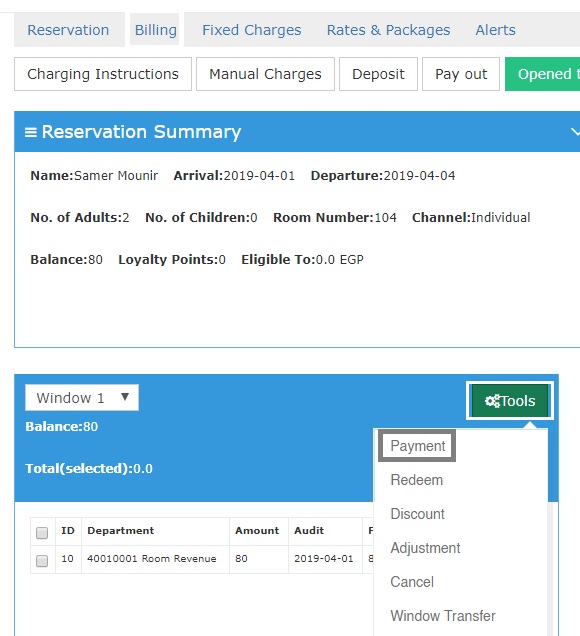
Task: Click the Pay out button
Action: 461,74
